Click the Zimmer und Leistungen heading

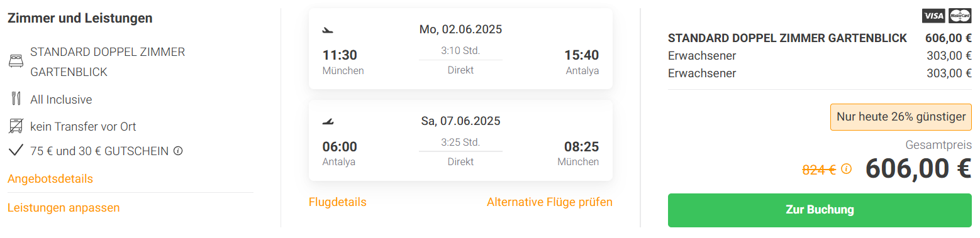click(80, 18)
